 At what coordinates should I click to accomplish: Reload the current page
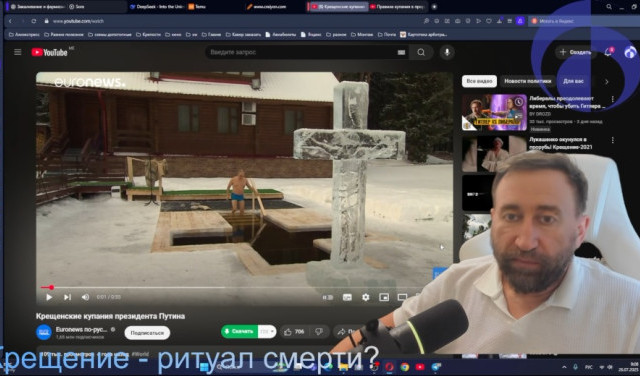coord(34,21)
